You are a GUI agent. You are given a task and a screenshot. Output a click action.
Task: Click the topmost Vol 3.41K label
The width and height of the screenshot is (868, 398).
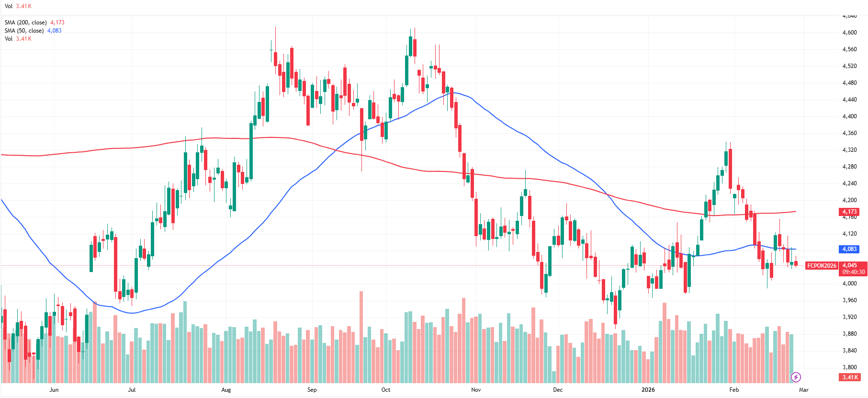click(x=18, y=6)
